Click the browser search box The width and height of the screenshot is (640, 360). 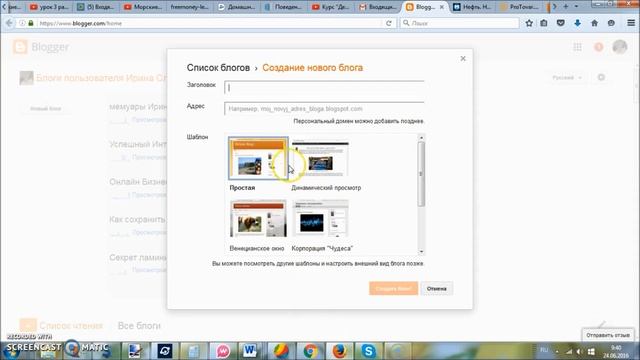click(x=460, y=23)
